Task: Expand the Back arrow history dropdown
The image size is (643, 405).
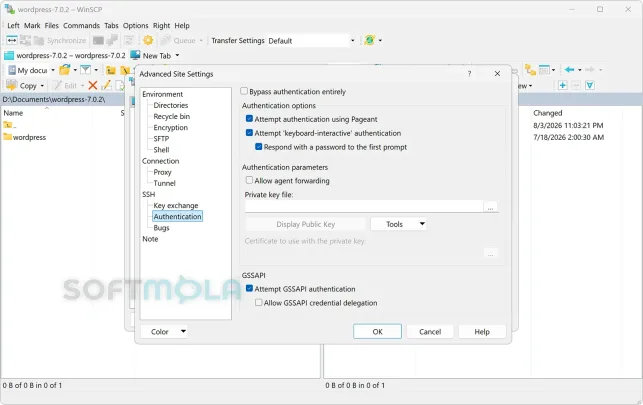Action: click(x=579, y=70)
